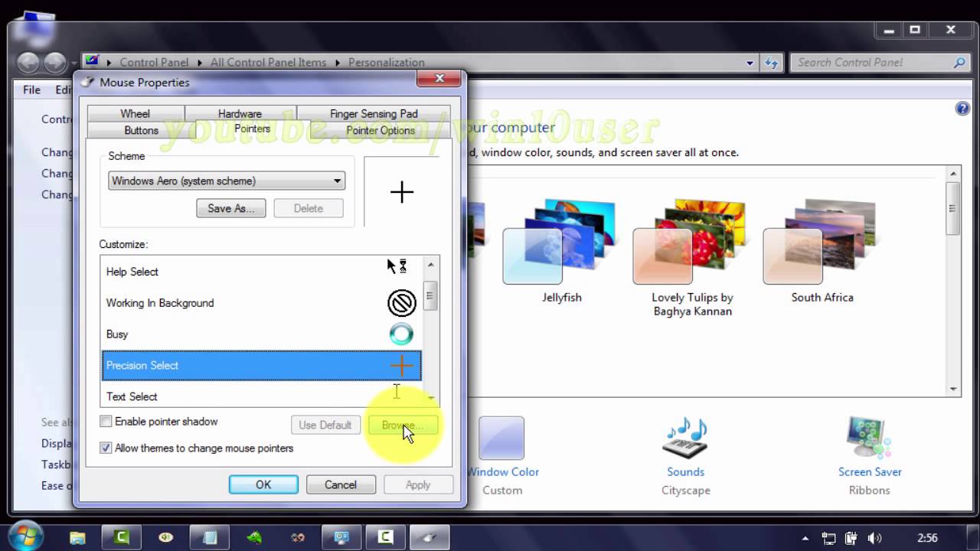Switch to the Buttons tab
This screenshot has width=980, height=551.
141,130
